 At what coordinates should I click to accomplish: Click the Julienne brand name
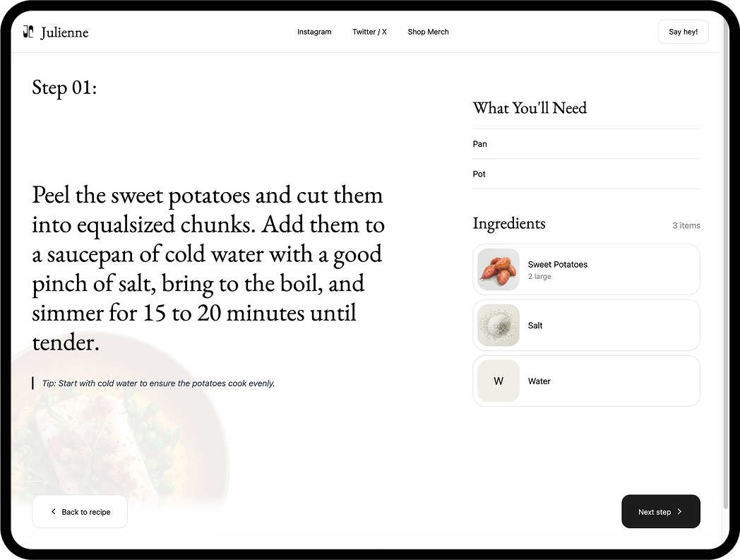pyautogui.click(x=64, y=32)
